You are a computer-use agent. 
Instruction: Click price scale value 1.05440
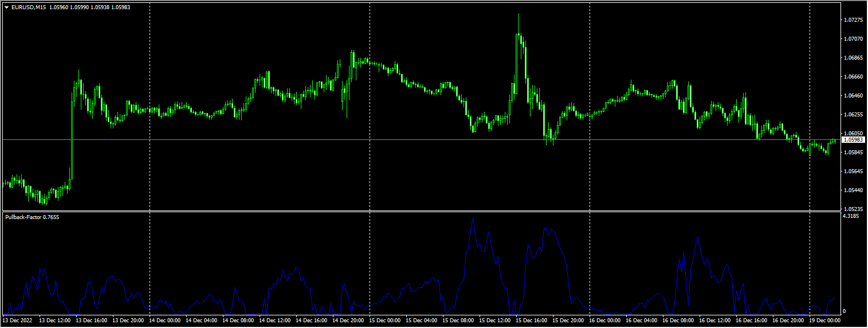tap(853, 190)
